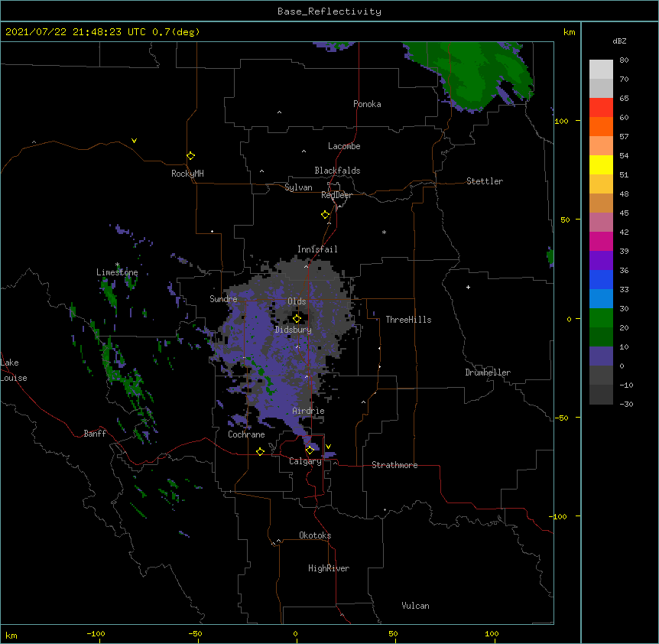Click the Limestone label
This screenshot has height=644, width=659.
(117, 272)
